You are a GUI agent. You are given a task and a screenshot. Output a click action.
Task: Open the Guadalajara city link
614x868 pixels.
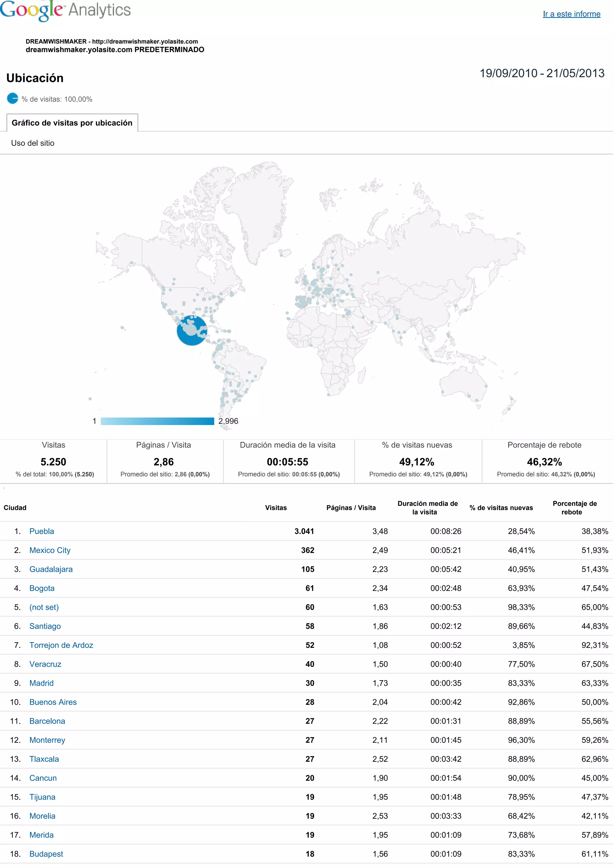click(x=51, y=569)
